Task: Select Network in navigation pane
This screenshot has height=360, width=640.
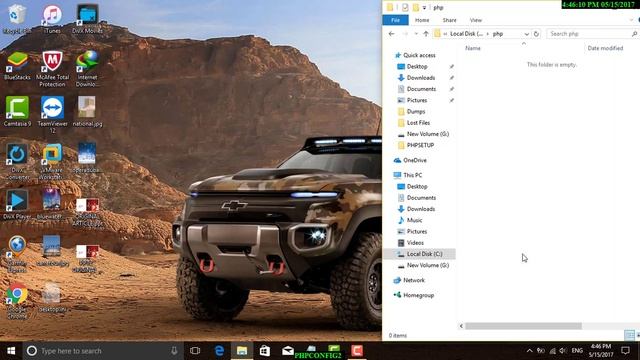Action: point(413,280)
